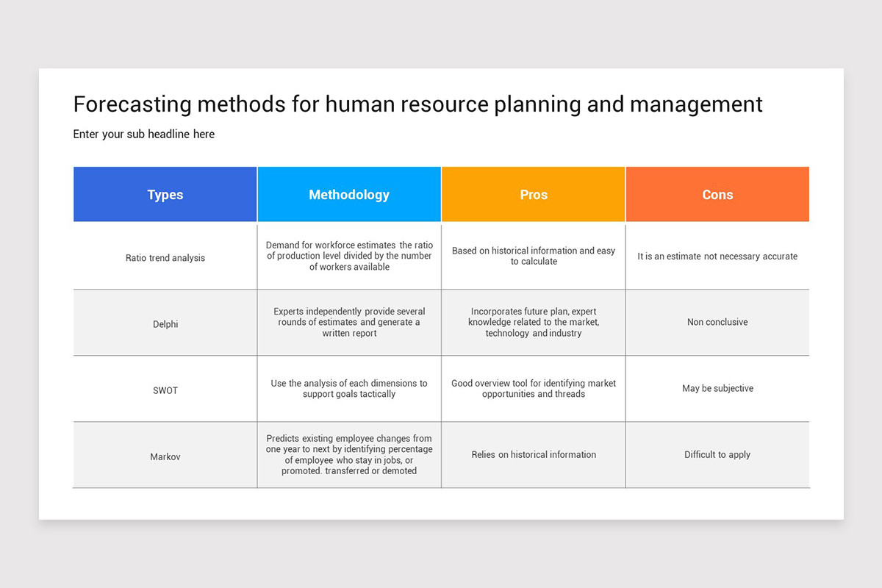Click the Methodology column header
Viewport: 882px width, 588px height.
click(349, 194)
